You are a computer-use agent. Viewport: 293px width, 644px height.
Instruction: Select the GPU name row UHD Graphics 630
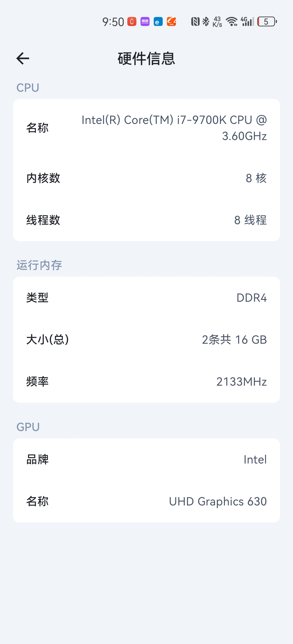pos(146,501)
